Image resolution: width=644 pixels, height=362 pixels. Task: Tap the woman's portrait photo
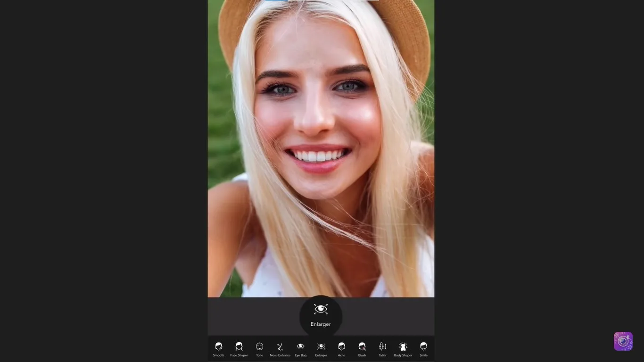321,148
